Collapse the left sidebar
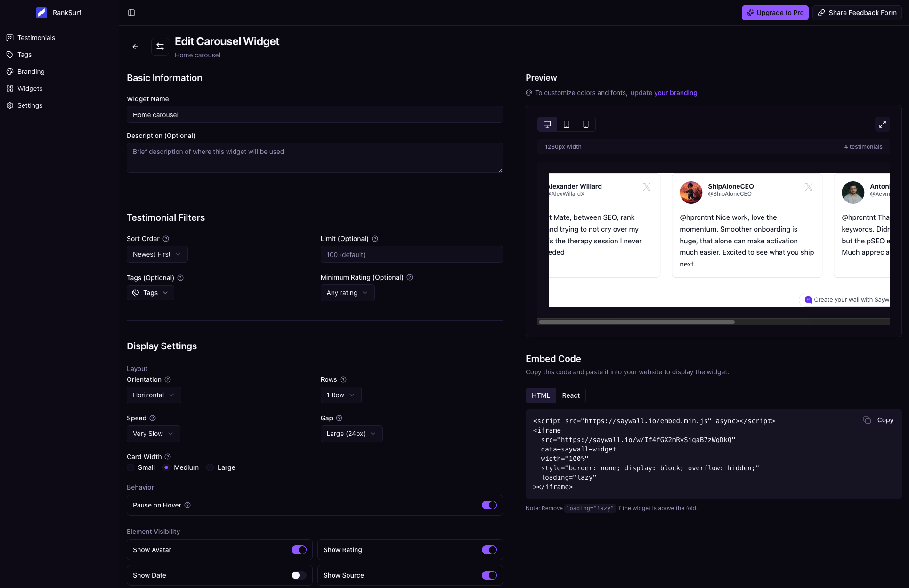The image size is (909, 588). coord(131,13)
